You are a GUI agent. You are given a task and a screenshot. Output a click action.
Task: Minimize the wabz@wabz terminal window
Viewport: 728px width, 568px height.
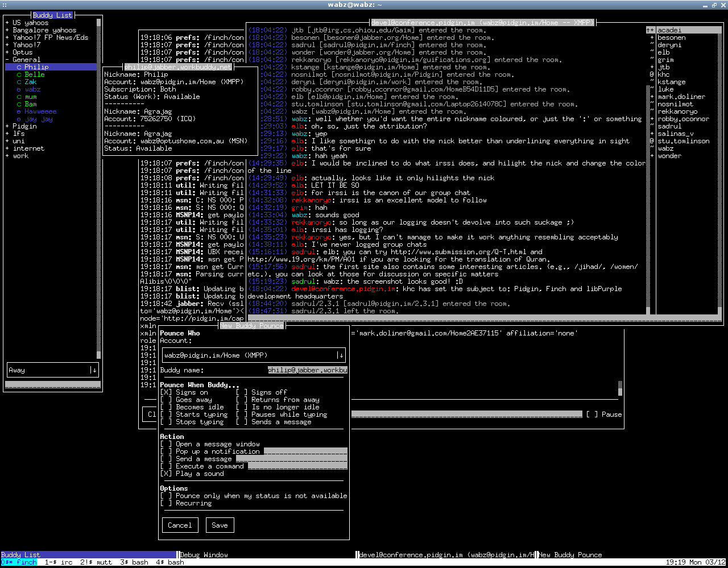[705, 5]
